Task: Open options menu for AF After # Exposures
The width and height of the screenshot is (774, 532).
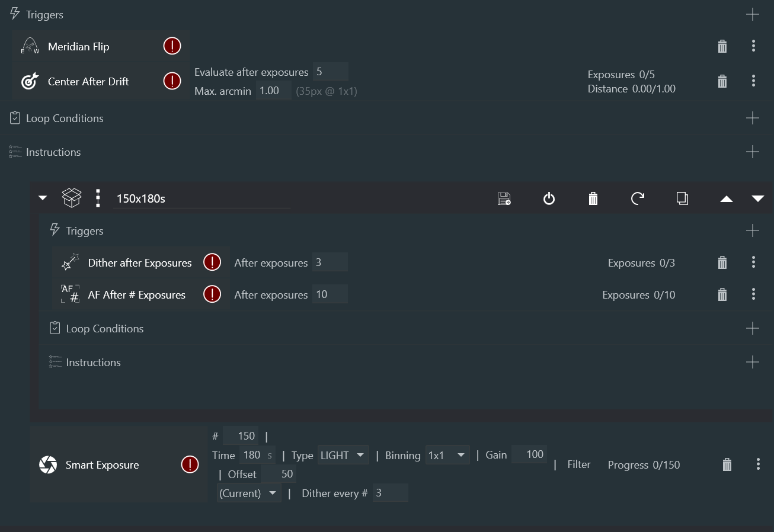Action: pos(753,294)
